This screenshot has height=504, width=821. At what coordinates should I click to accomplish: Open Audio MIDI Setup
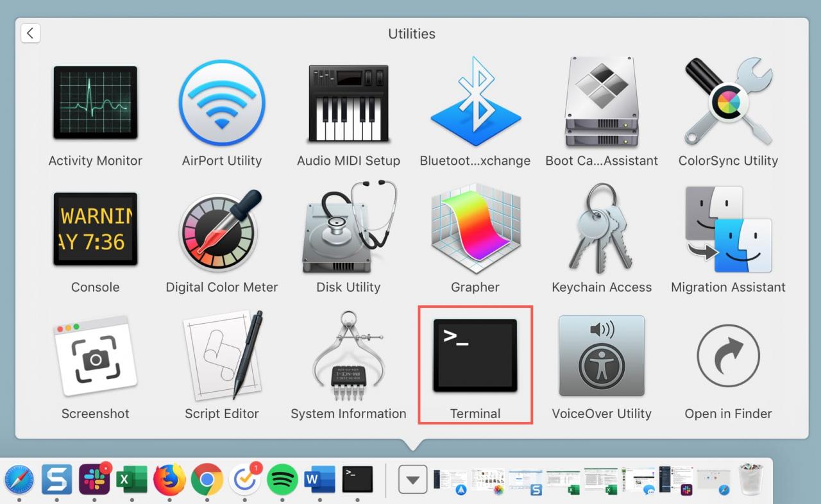tap(348, 103)
